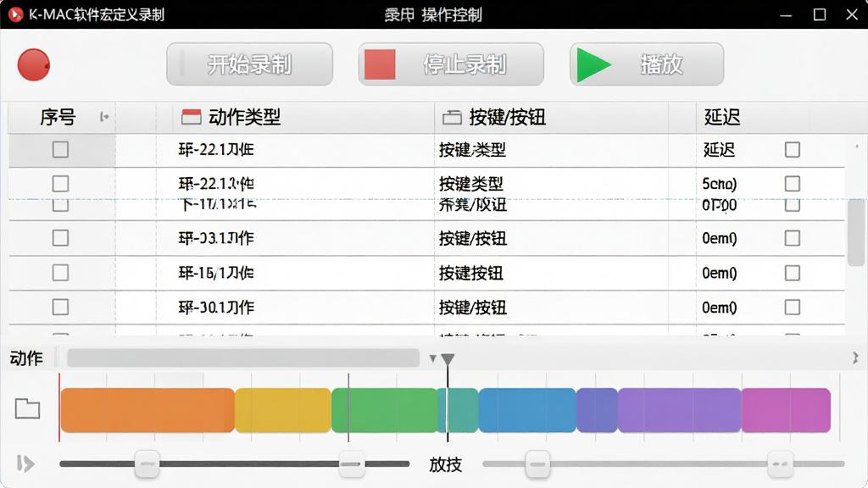This screenshot has width=868, height=488.
Task: Start recording with the 开始录制 button
Action: pos(250,64)
